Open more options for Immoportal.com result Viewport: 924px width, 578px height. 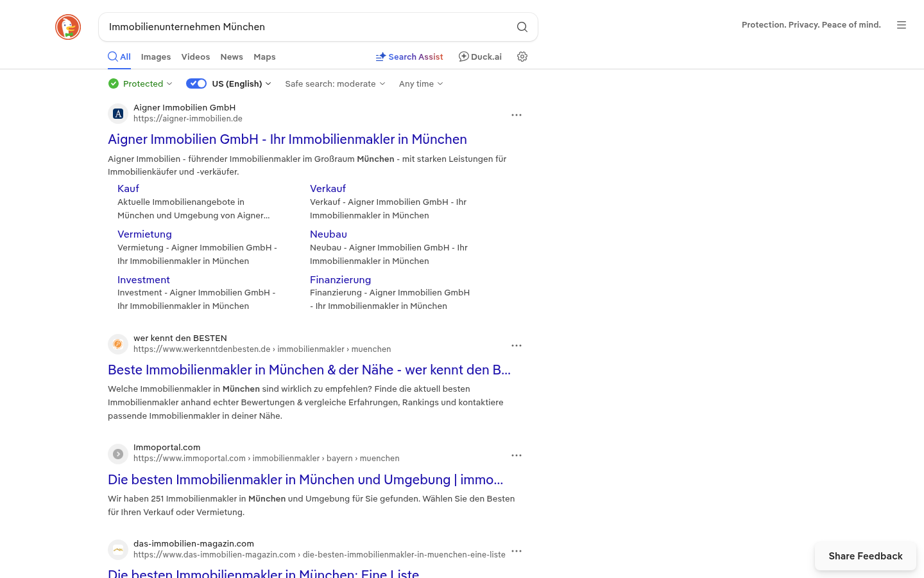pyautogui.click(x=517, y=455)
